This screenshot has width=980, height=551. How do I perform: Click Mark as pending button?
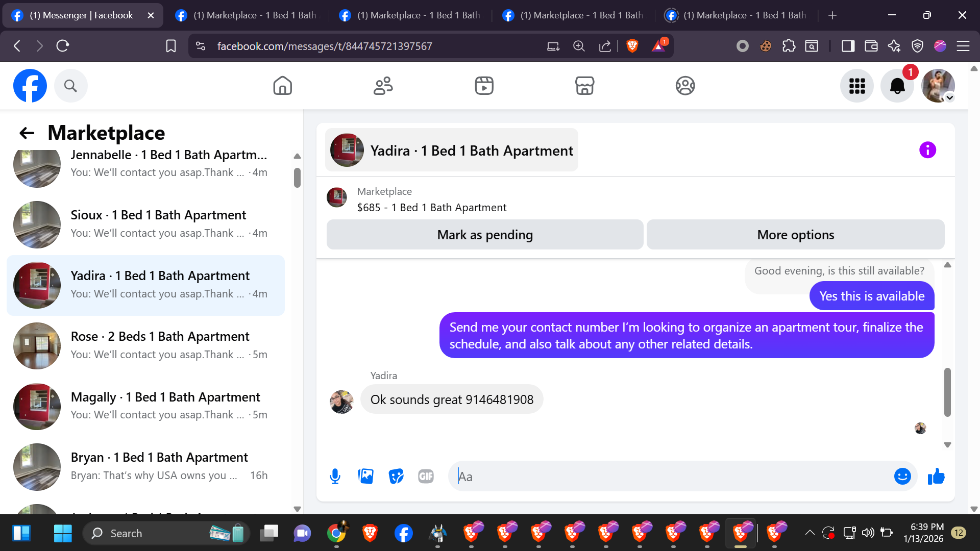(484, 235)
